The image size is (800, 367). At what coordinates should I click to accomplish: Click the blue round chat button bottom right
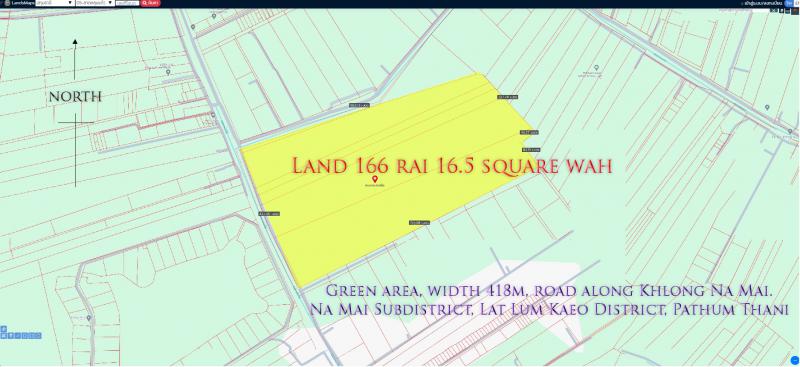click(794, 360)
